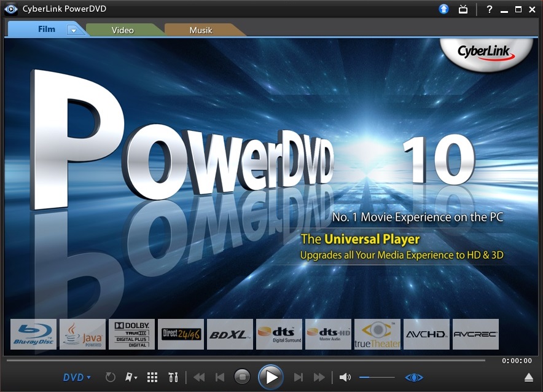The height and width of the screenshot is (392, 543).
Task: Open the Help question mark
Action: click(489, 9)
